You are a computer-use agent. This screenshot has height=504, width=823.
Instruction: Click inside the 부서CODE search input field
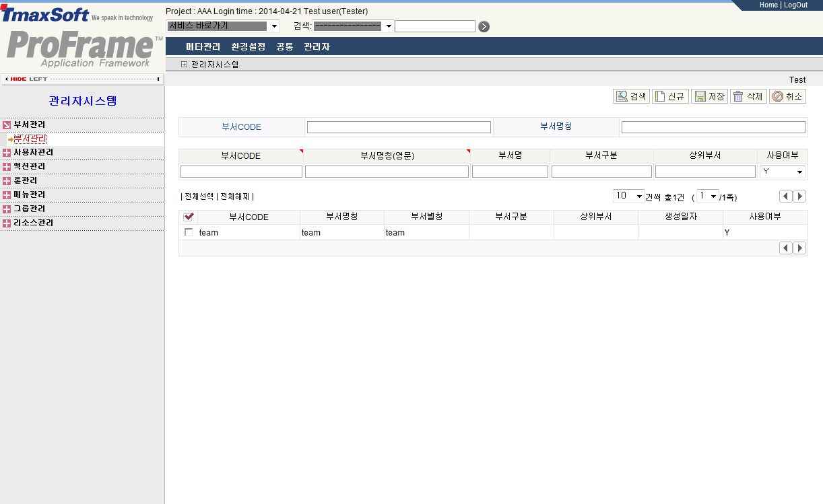tap(399, 127)
